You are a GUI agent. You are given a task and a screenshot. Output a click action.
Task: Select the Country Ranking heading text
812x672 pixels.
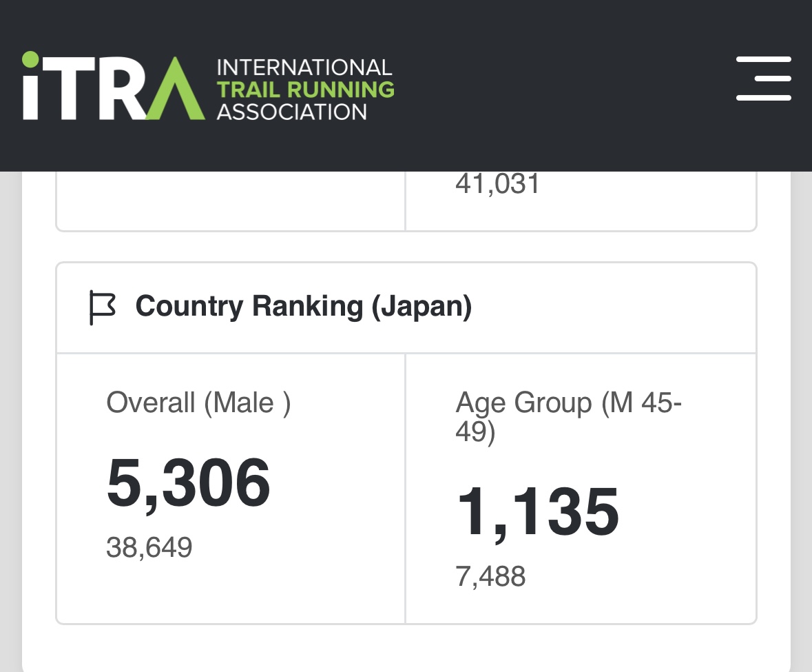(x=248, y=307)
